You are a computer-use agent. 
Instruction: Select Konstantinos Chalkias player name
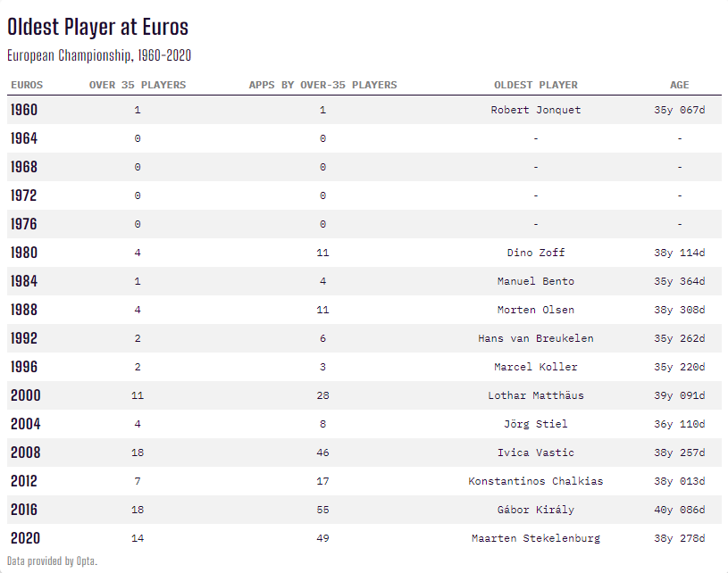536,481
